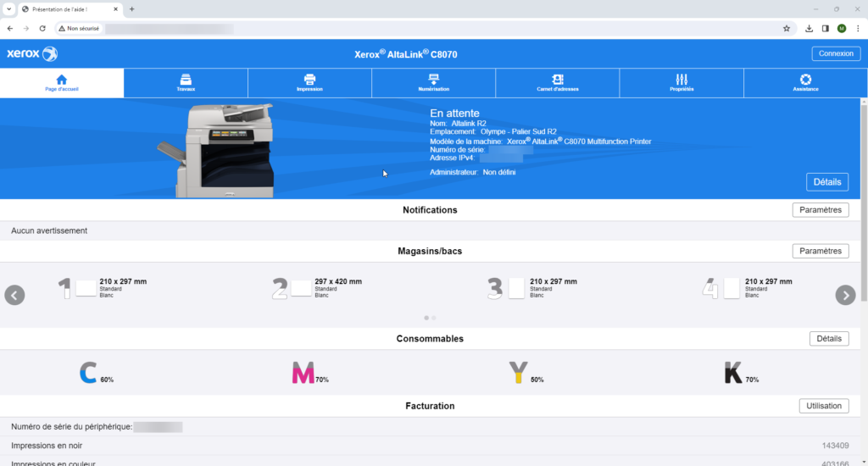Open the Numérisation scanner tab

pyautogui.click(x=433, y=82)
